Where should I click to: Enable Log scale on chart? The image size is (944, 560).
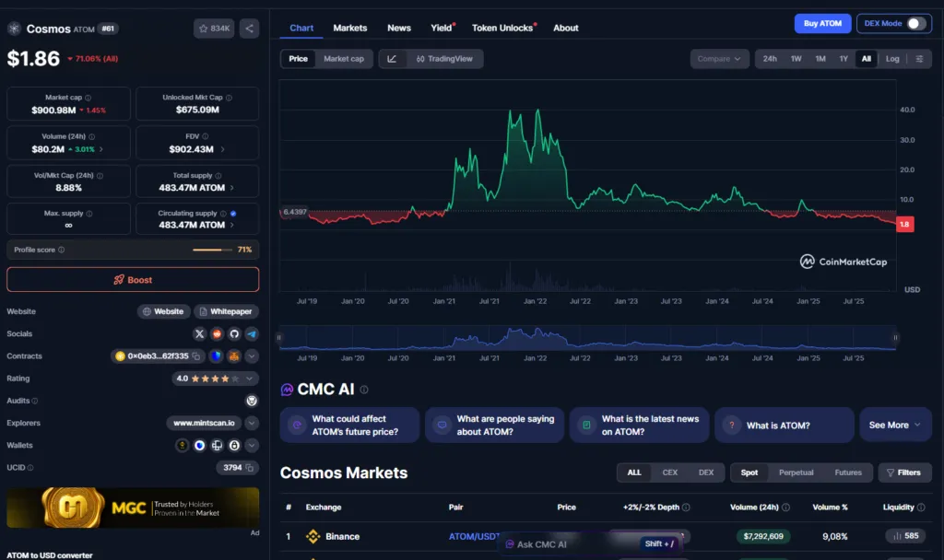892,59
